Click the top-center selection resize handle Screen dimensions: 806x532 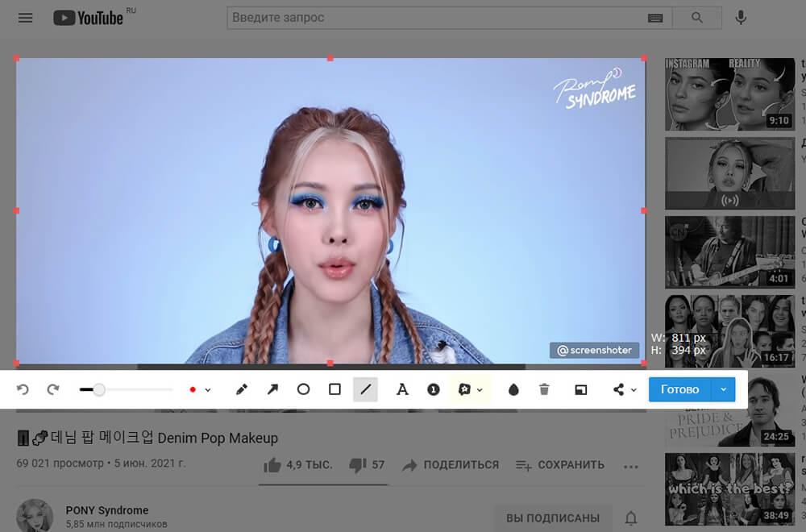[330, 59]
